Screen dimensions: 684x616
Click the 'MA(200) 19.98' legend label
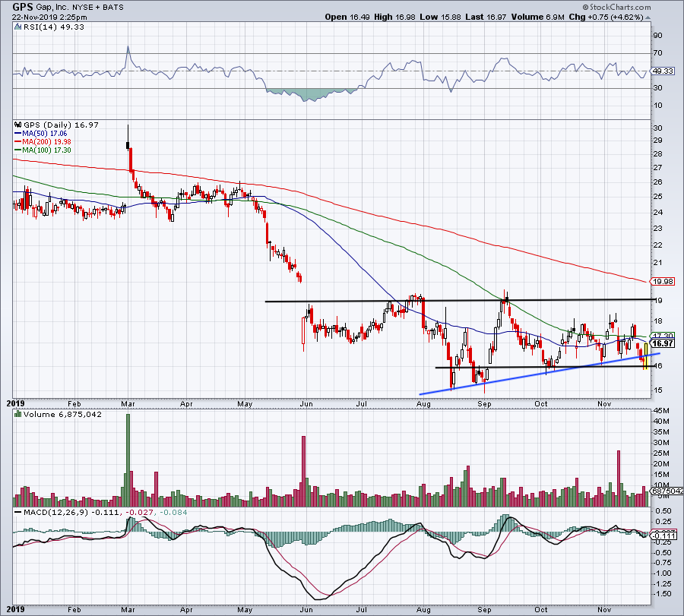pyautogui.click(x=46, y=142)
